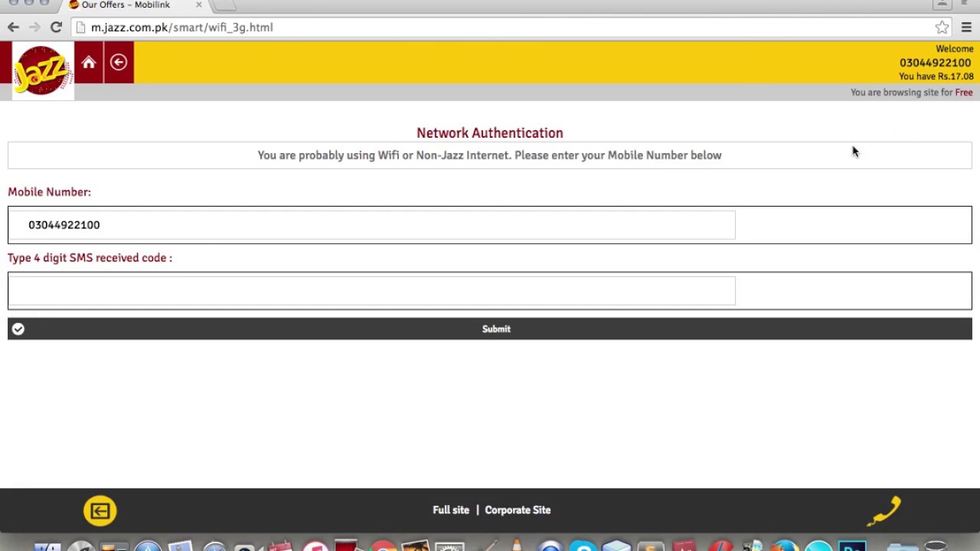Focus the Mobile Number input field
The image size is (980, 551).
(x=371, y=225)
